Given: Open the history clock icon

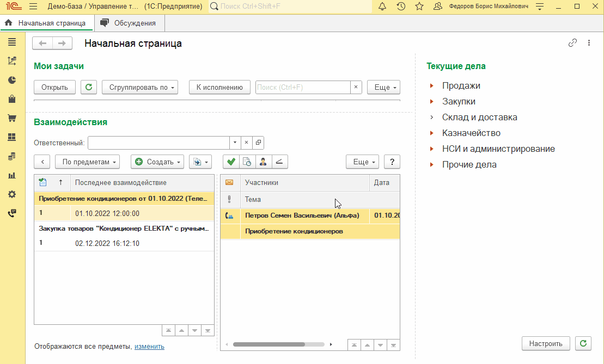Looking at the screenshot, I should pos(401,7).
